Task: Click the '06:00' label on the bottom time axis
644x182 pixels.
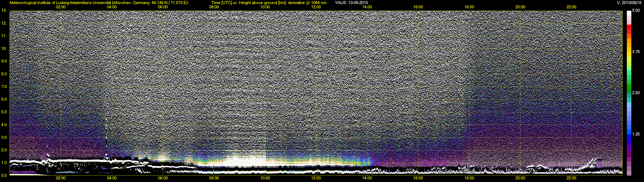Action: tap(163, 178)
